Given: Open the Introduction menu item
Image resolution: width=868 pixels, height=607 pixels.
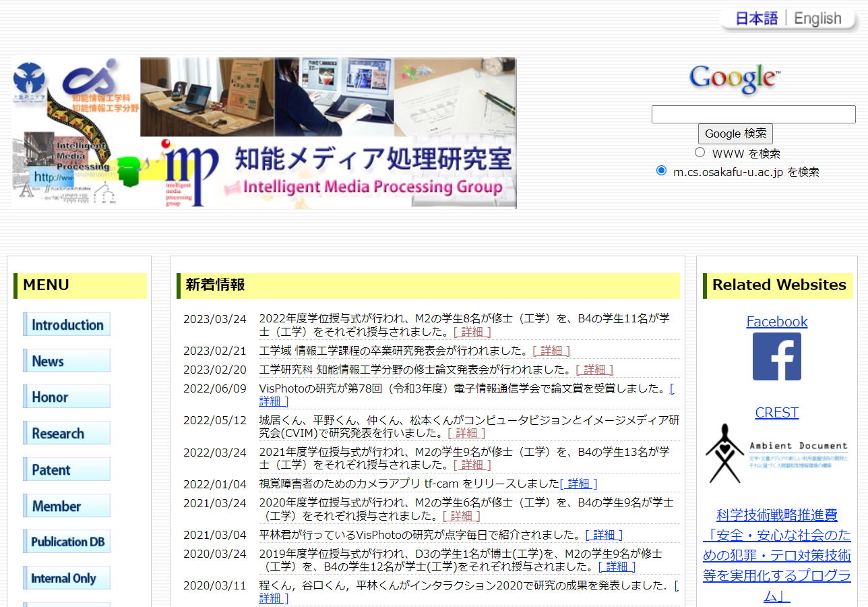Looking at the screenshot, I should point(67,324).
